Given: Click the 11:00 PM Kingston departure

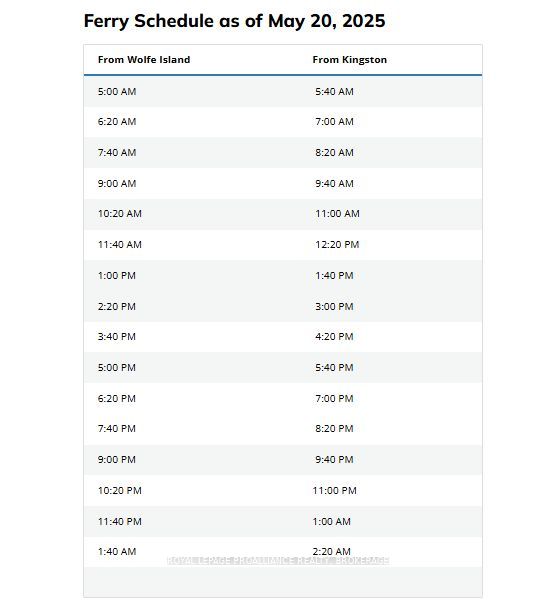Looking at the screenshot, I should (x=335, y=491).
